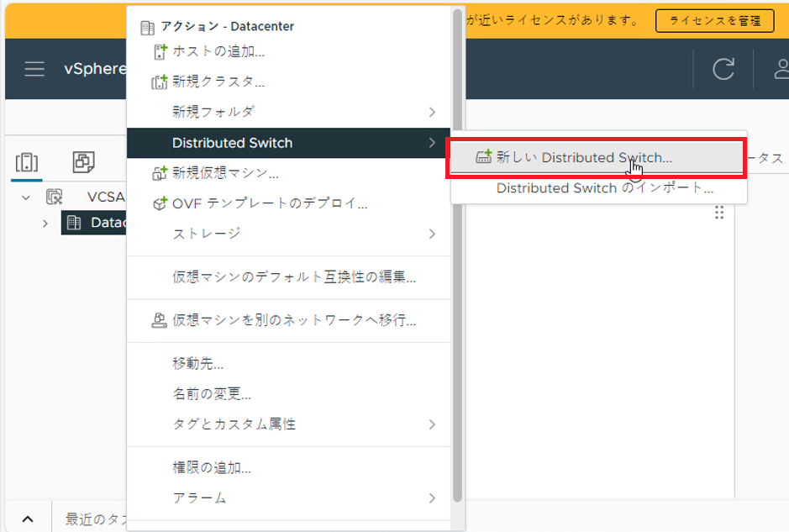Image resolution: width=789 pixels, height=532 pixels.
Task: Click Deploy OVF Template icon
Action: tap(160, 204)
